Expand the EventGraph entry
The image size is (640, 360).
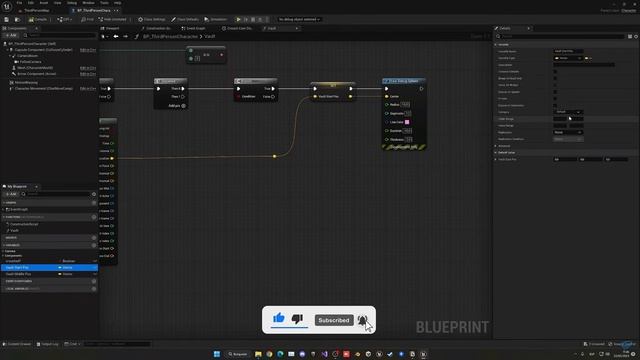coord(4,209)
